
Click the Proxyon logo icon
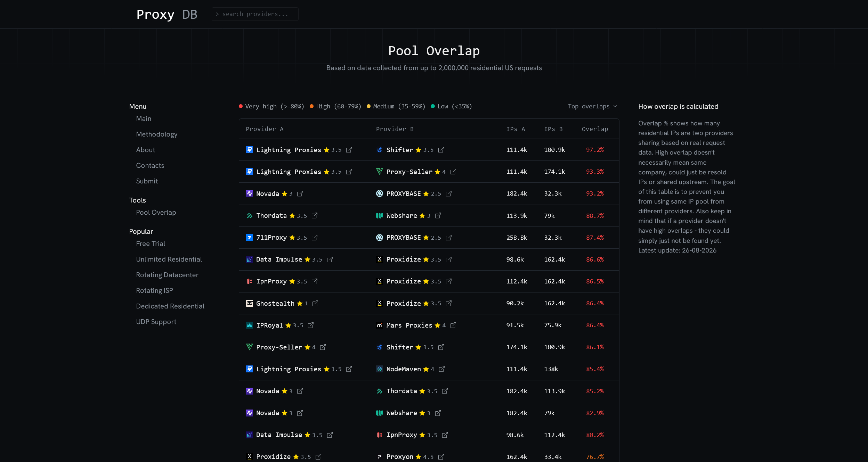tap(380, 456)
